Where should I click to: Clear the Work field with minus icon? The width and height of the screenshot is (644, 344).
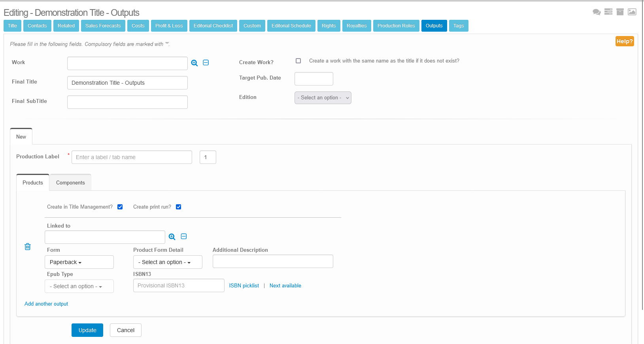coord(206,63)
